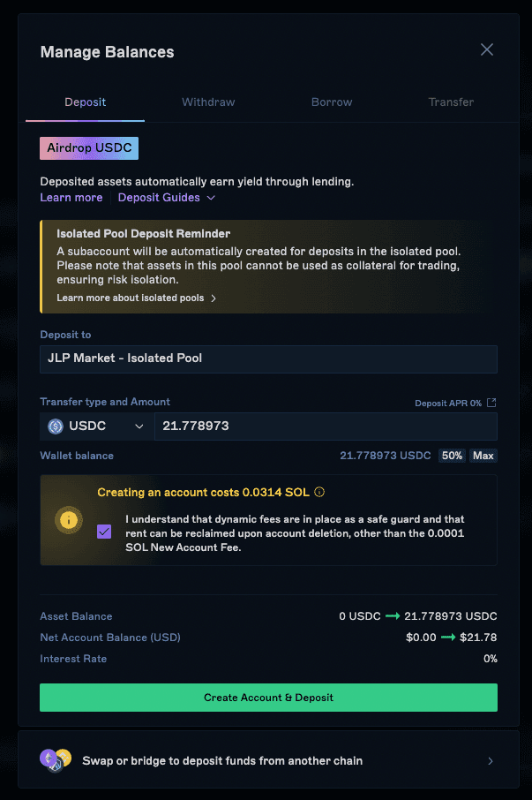Switch to the Withdraw tab
This screenshot has height=800, width=532.
click(x=208, y=102)
